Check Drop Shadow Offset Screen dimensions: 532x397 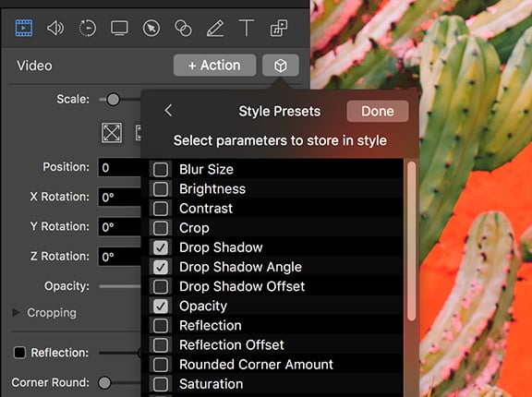161,286
